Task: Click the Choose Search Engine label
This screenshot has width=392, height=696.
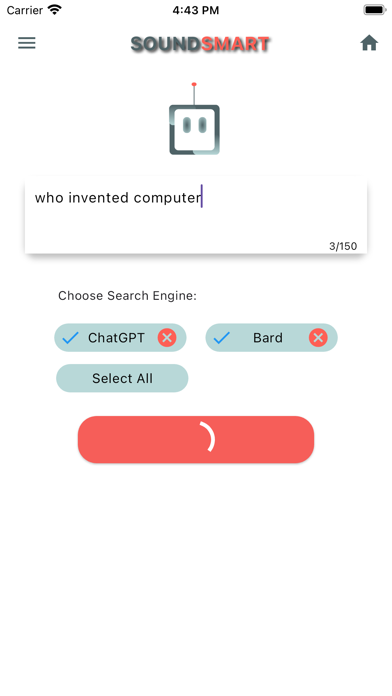Action: (127, 296)
